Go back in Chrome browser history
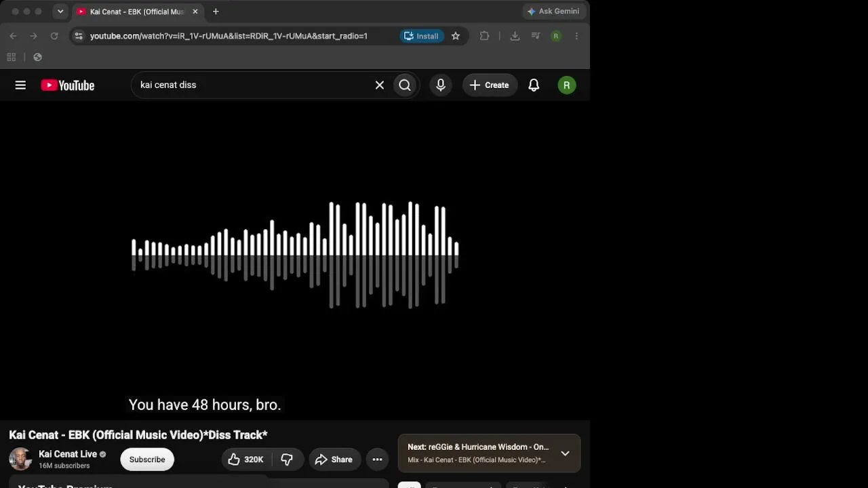The height and width of the screenshot is (488, 868). tap(13, 36)
